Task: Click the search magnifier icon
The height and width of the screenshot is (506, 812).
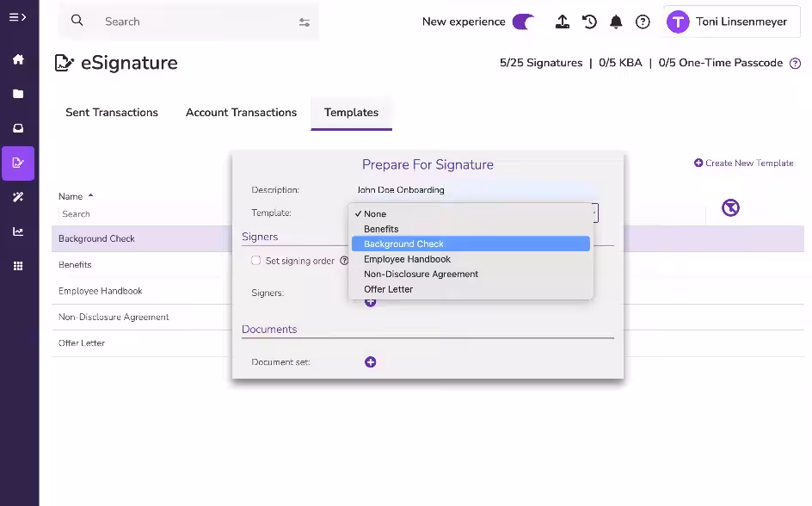Action: tap(77, 21)
